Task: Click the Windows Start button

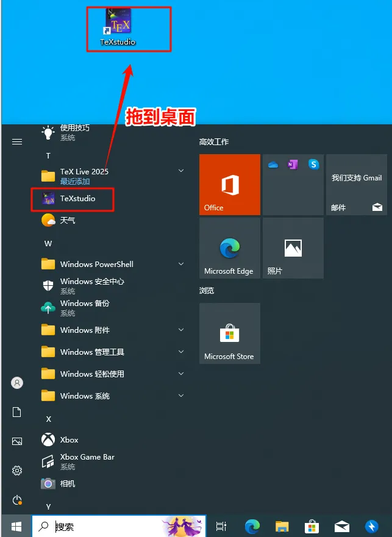Action: point(16,526)
